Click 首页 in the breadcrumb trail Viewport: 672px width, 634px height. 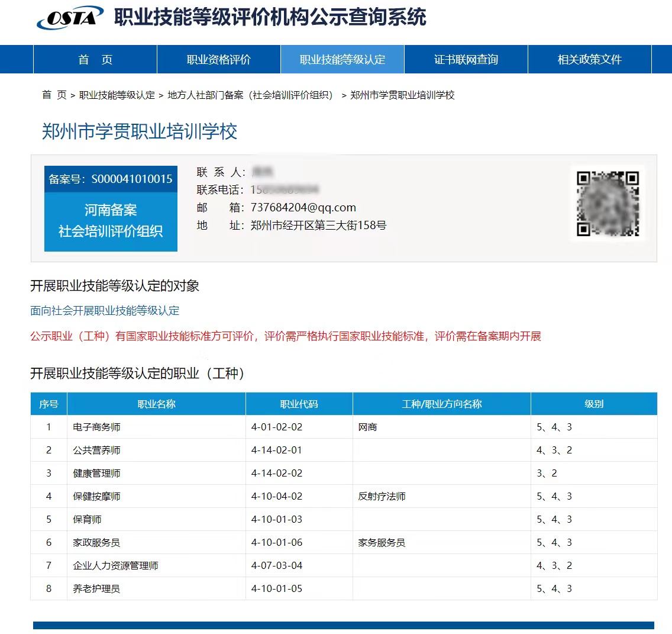[53, 95]
